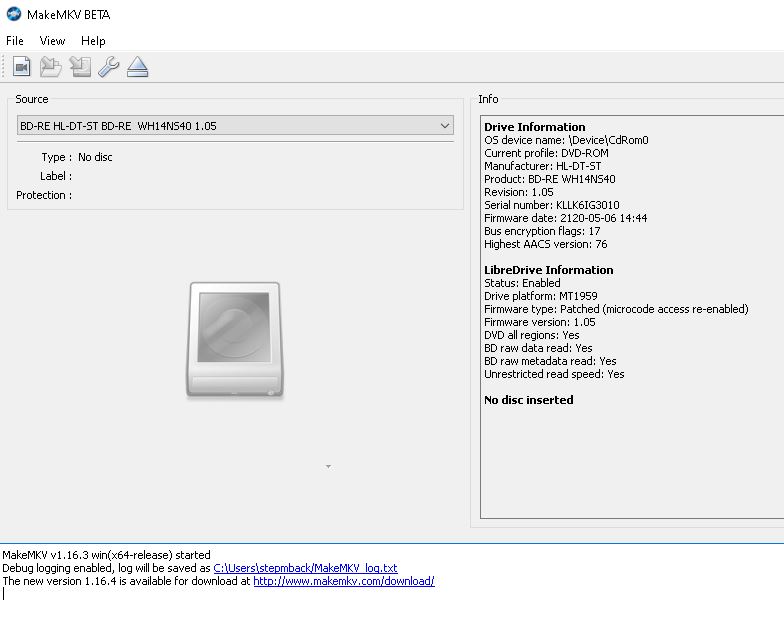Viewport: 784px width, 630px height.
Task: Click the Backup disc toolbar icon
Action: 80,66
